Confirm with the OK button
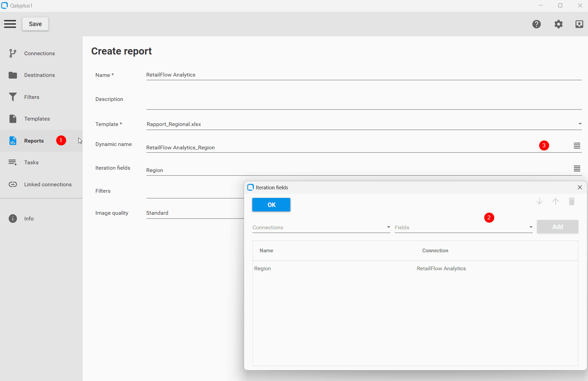The width and height of the screenshot is (588, 381). click(271, 205)
